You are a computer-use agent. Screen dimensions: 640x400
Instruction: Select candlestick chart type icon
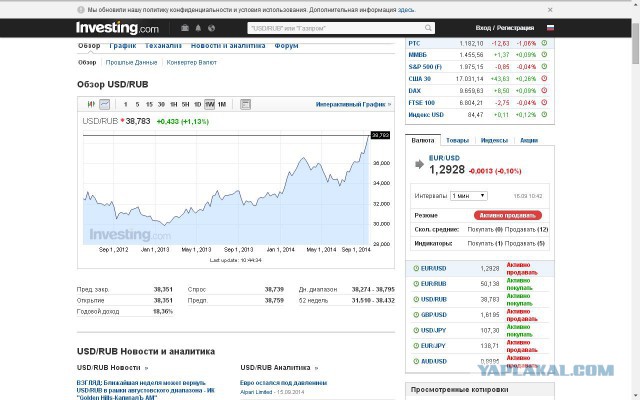tap(91, 104)
